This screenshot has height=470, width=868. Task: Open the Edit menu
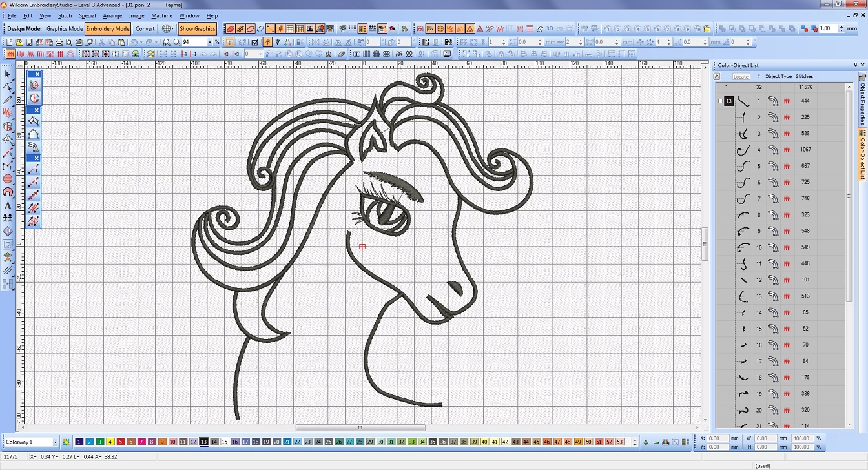pos(28,15)
